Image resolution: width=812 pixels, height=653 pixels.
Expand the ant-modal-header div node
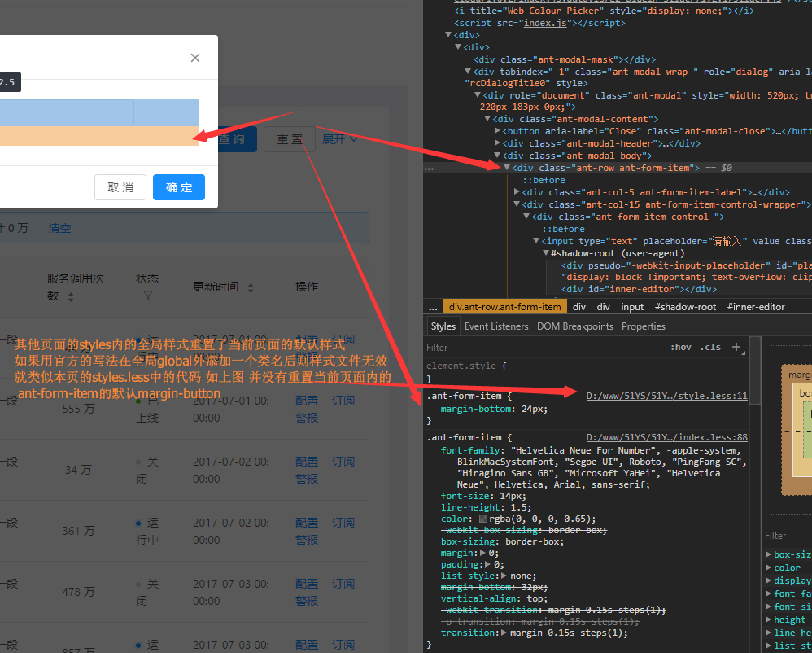point(497,143)
